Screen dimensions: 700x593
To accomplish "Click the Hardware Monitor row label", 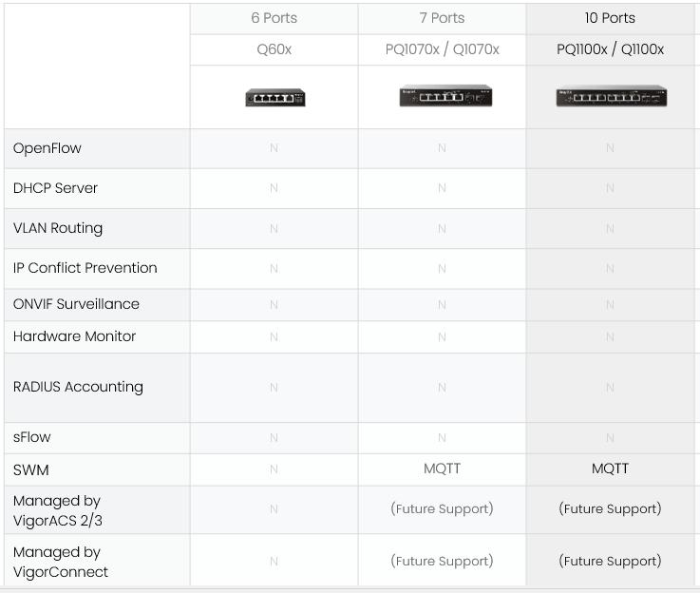I will (x=74, y=336).
